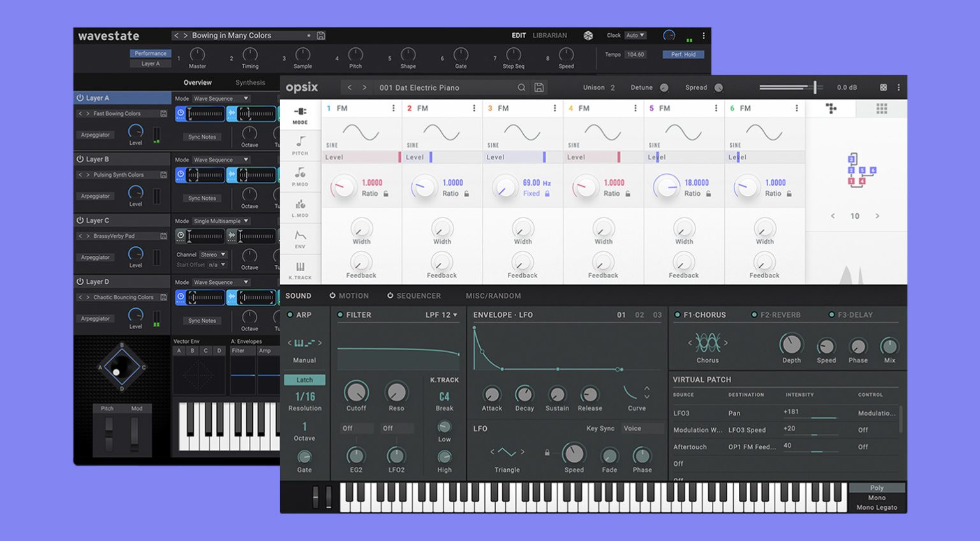Enable Perf. Hold on wavestate
The height and width of the screenshot is (541, 980).
coord(682,54)
